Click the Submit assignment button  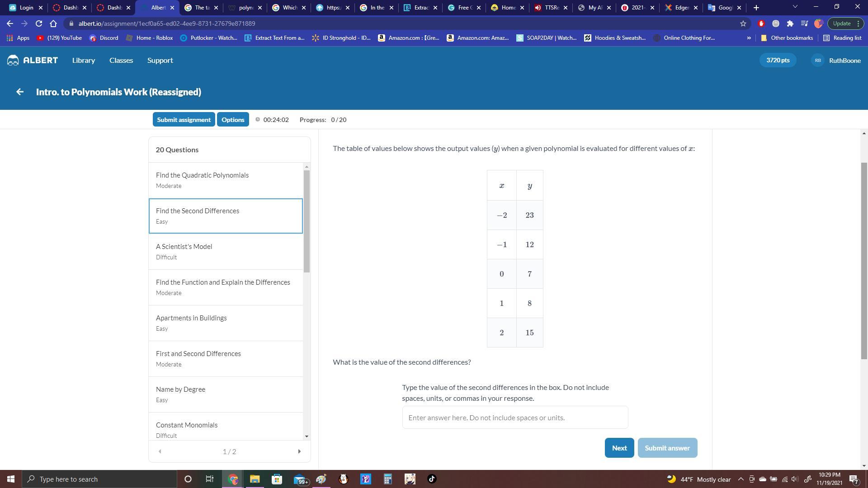pyautogui.click(x=184, y=120)
